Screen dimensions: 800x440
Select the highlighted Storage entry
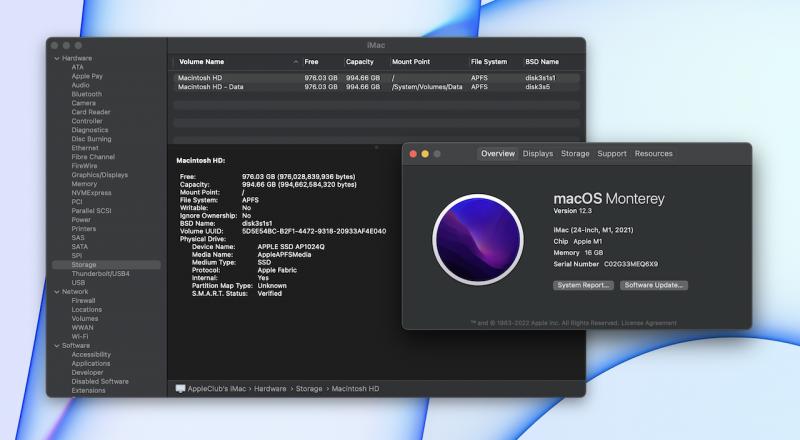(x=106, y=264)
